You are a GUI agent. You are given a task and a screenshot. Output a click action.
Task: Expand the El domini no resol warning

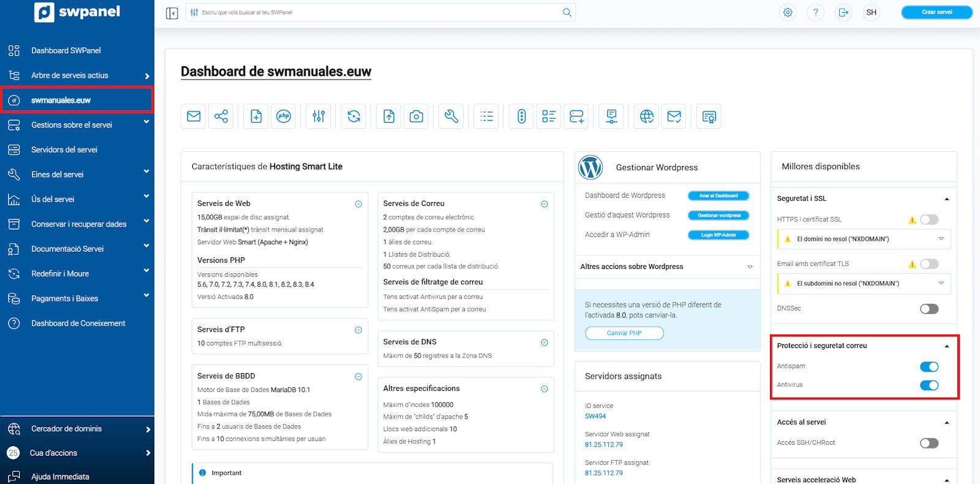(x=941, y=239)
